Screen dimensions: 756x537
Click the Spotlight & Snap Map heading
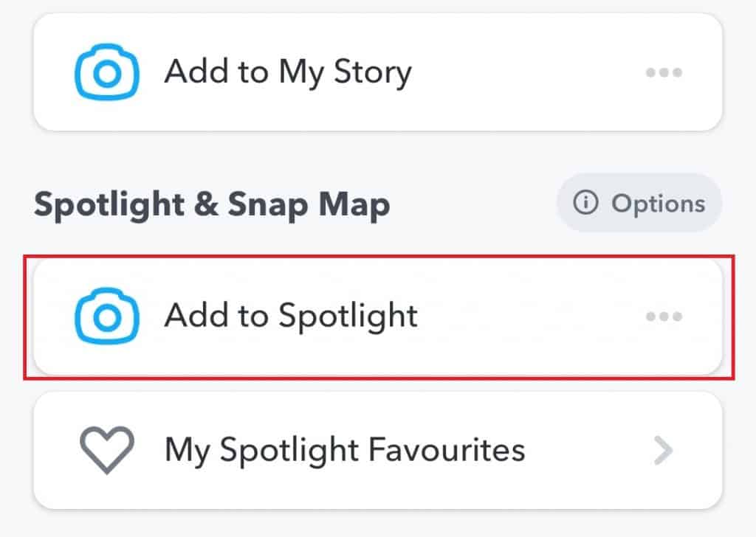(212, 205)
